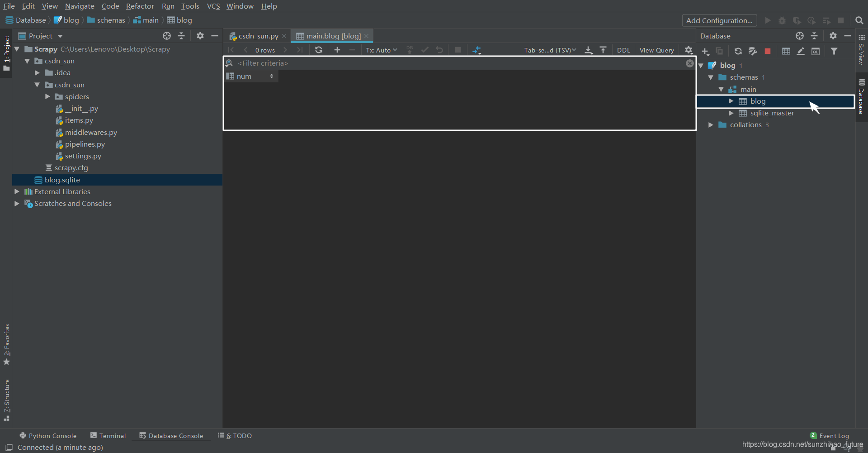This screenshot has width=868, height=453.
Task: Collapse all in Project panel
Action: [181, 36]
